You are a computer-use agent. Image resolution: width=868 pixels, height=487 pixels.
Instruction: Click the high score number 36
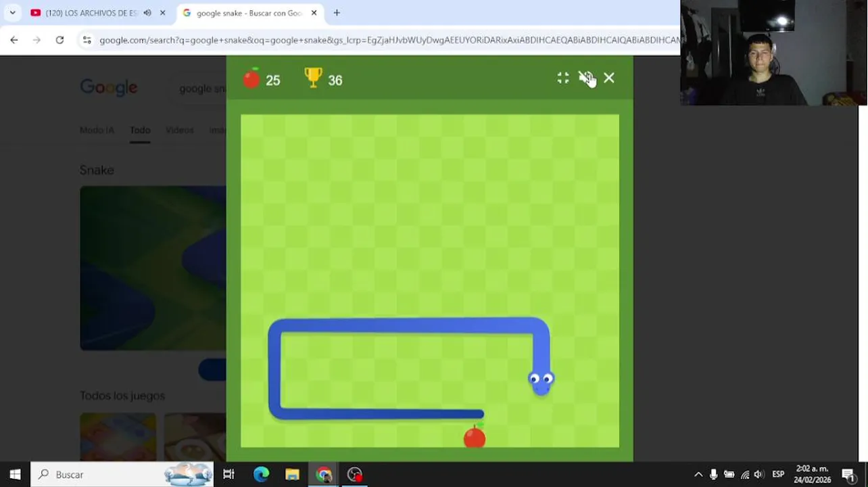point(335,80)
